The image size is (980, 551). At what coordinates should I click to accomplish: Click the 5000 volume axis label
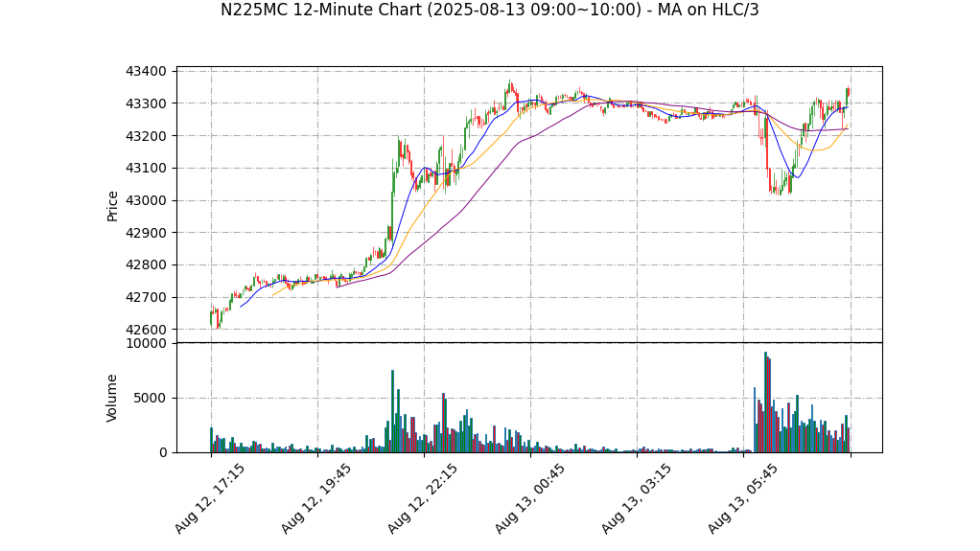(151, 398)
